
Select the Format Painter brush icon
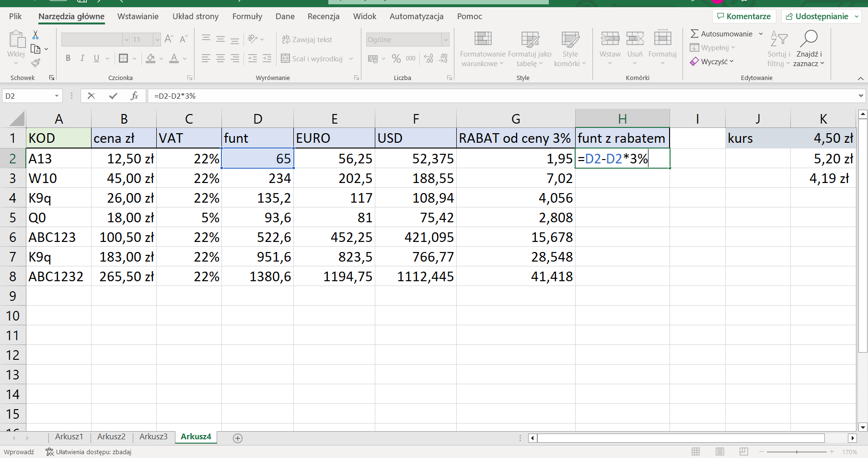coord(35,63)
